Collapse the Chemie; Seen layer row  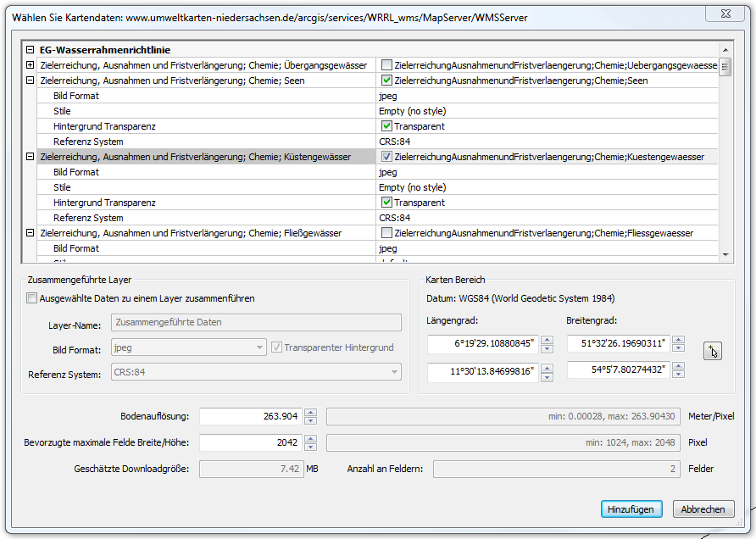click(31, 81)
